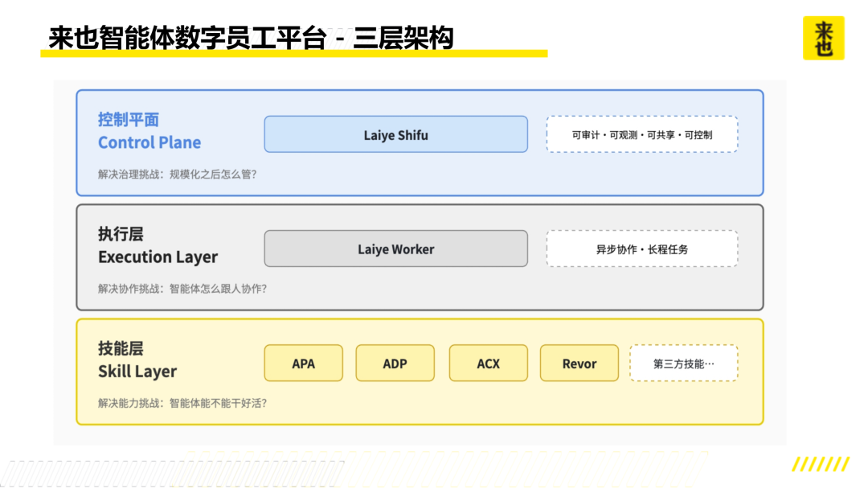The image size is (868, 489).
Task: Click the yellow underline beneath the title
Action: (x=294, y=54)
